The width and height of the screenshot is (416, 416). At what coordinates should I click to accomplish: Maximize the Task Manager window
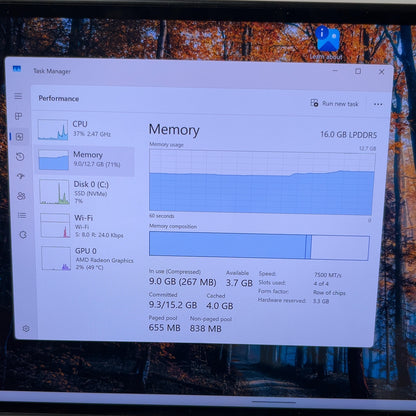tap(358, 71)
